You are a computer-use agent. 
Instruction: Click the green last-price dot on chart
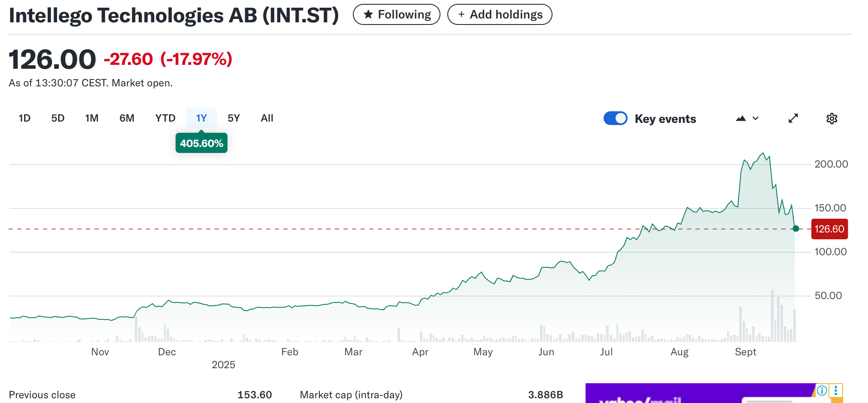pos(795,229)
